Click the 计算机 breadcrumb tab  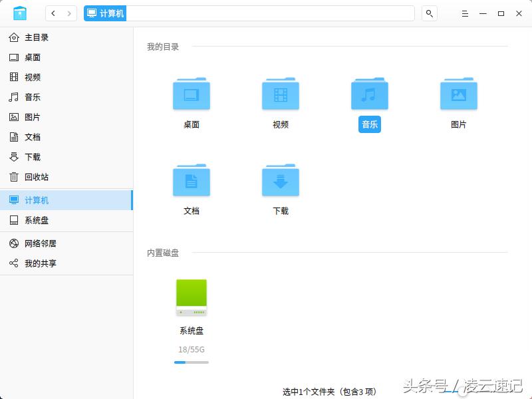click(x=105, y=12)
